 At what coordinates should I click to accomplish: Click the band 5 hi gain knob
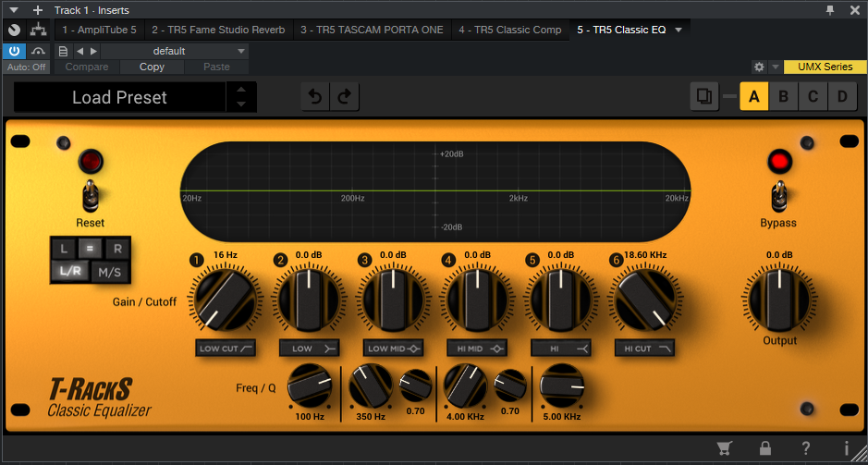click(x=561, y=300)
